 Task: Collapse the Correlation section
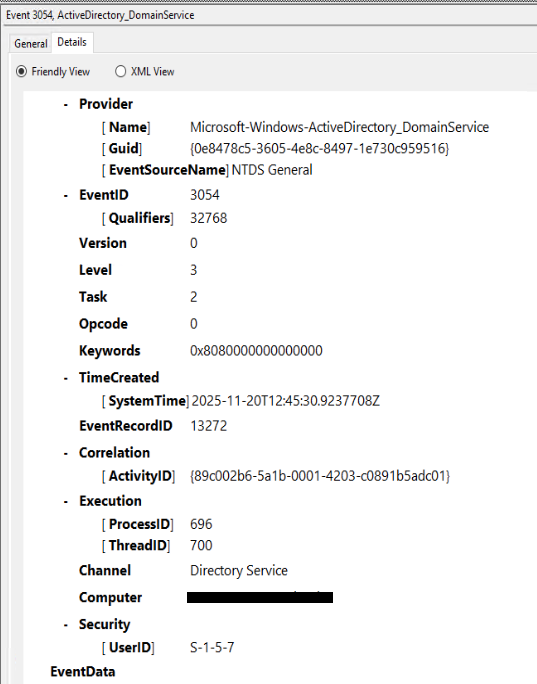coord(65,453)
